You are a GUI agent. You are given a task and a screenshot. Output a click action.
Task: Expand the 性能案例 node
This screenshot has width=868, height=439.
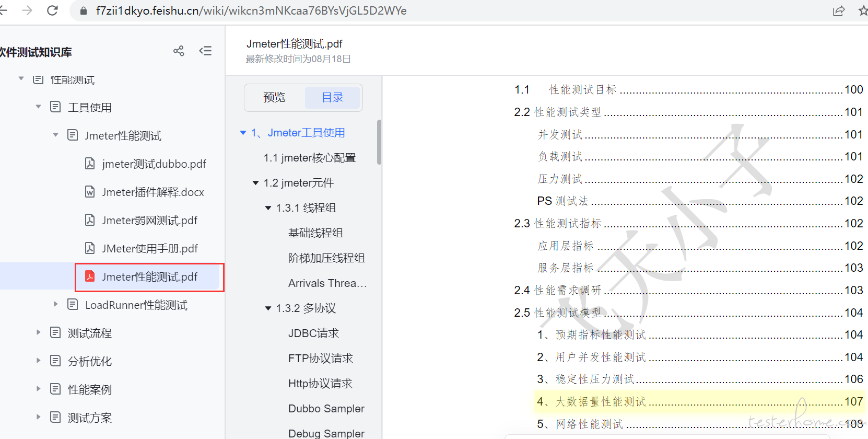tap(38, 389)
